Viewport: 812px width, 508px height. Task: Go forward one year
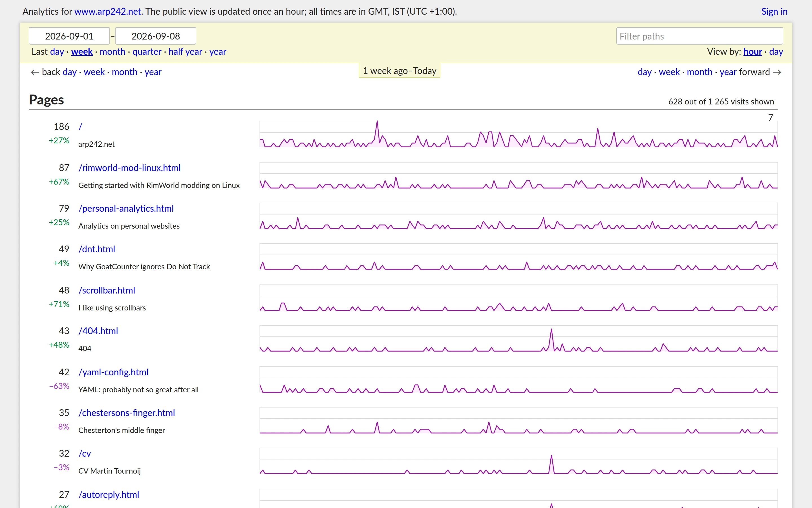click(x=728, y=72)
